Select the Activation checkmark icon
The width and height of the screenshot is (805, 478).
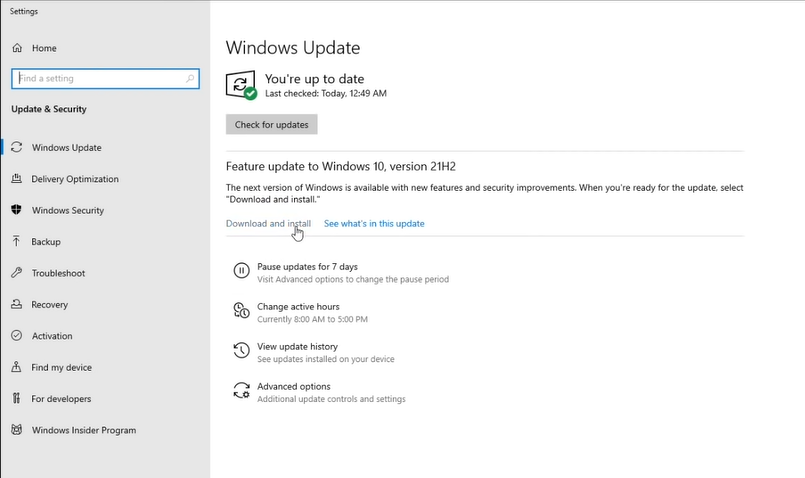pyautogui.click(x=17, y=336)
